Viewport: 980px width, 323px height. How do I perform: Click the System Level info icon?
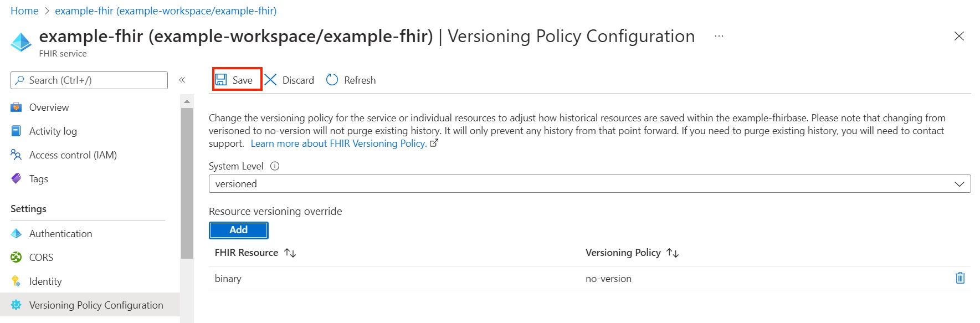pos(275,166)
